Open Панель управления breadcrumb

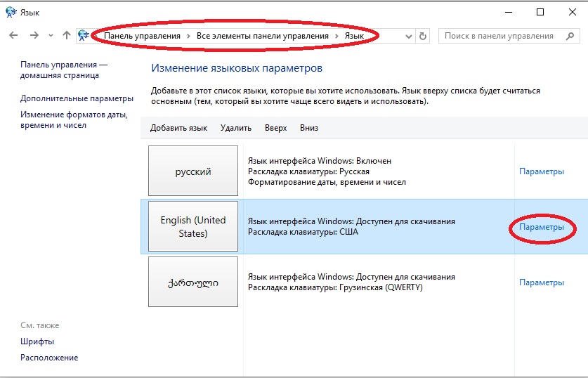pyautogui.click(x=142, y=36)
